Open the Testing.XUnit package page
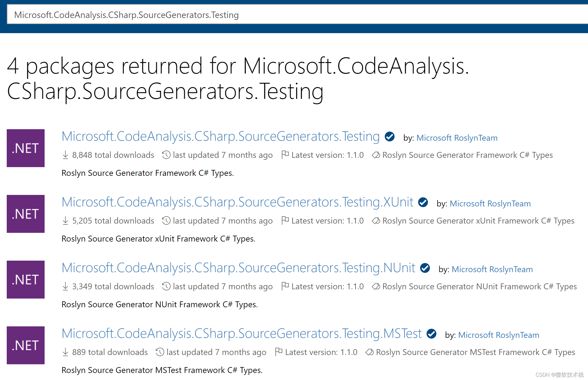588x380 pixels. pos(237,202)
